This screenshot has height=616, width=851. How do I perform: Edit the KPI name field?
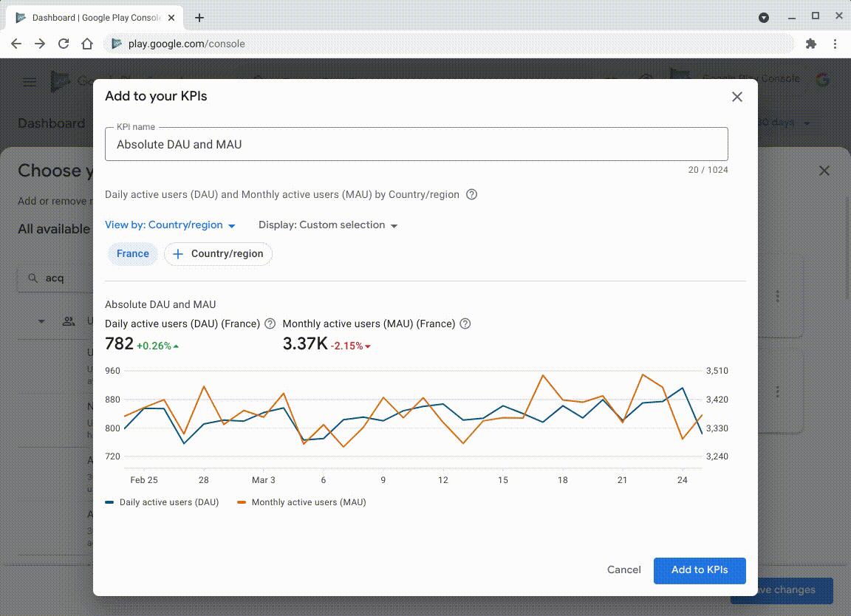pyautogui.click(x=417, y=144)
